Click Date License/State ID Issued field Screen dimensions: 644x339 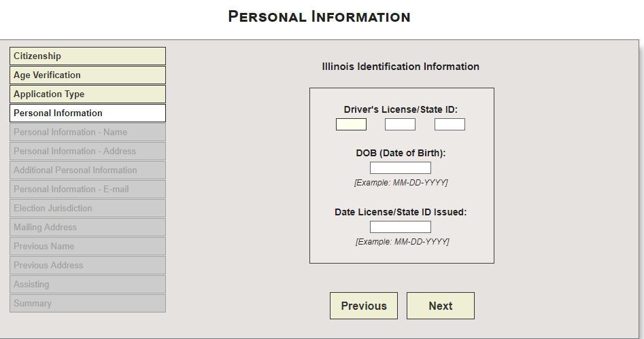pyautogui.click(x=400, y=227)
